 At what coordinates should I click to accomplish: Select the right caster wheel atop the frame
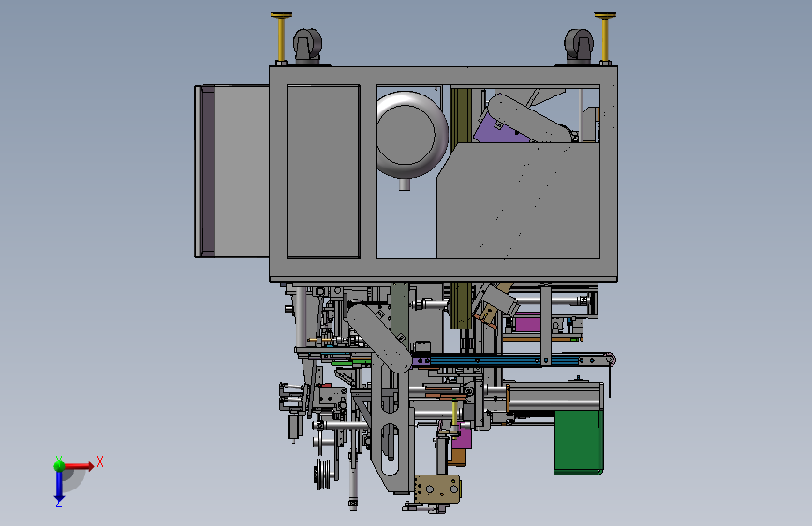[x=579, y=46]
